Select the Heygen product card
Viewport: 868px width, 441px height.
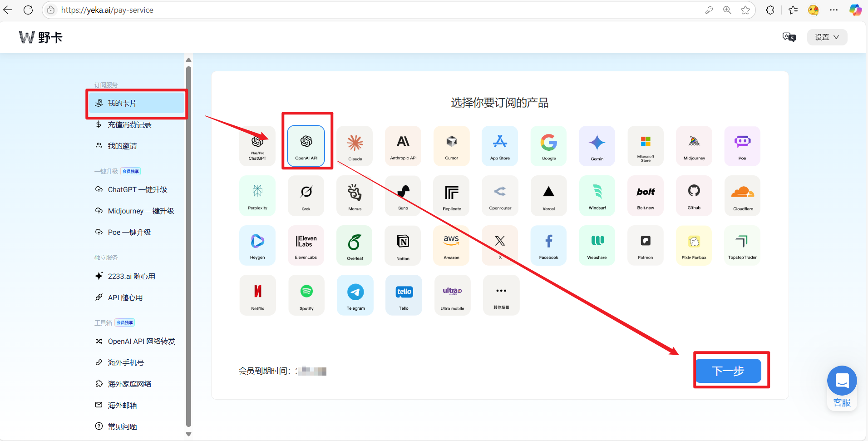pyautogui.click(x=257, y=245)
